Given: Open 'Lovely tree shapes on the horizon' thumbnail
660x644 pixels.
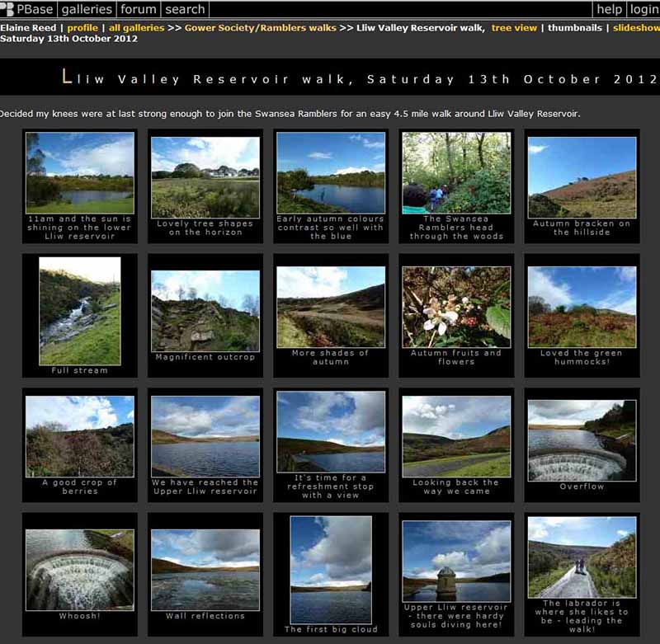Looking at the screenshot, I should (205, 177).
